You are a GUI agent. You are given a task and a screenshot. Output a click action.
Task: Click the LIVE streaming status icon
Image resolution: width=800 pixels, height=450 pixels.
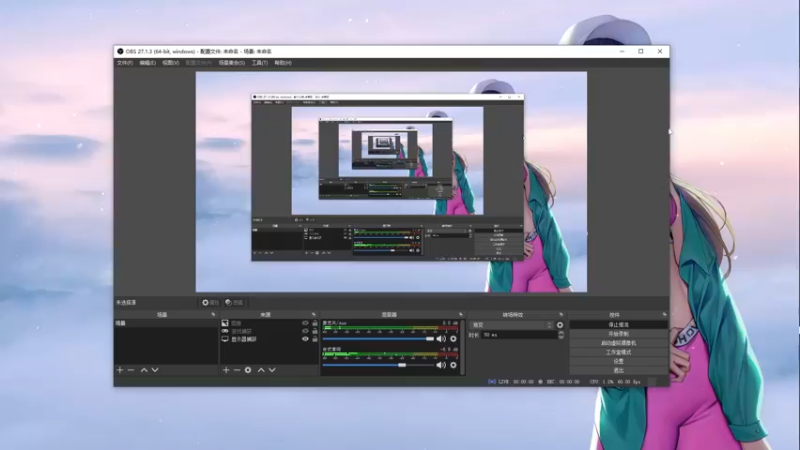(492, 382)
